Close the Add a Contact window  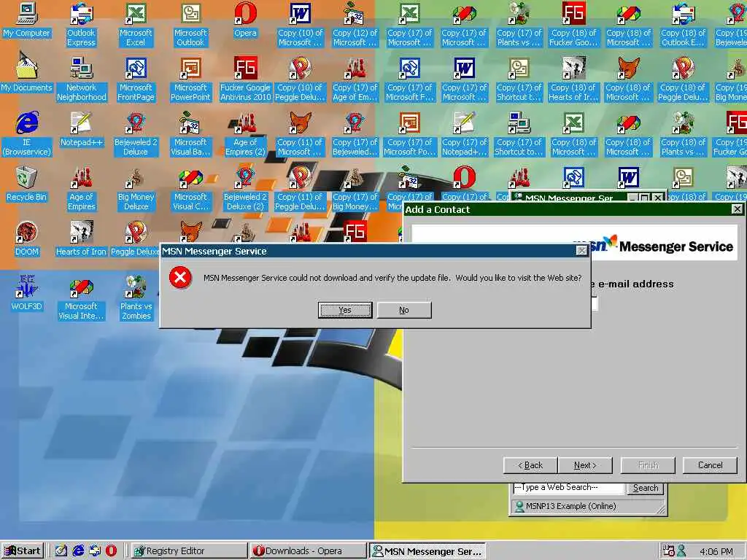(737, 209)
